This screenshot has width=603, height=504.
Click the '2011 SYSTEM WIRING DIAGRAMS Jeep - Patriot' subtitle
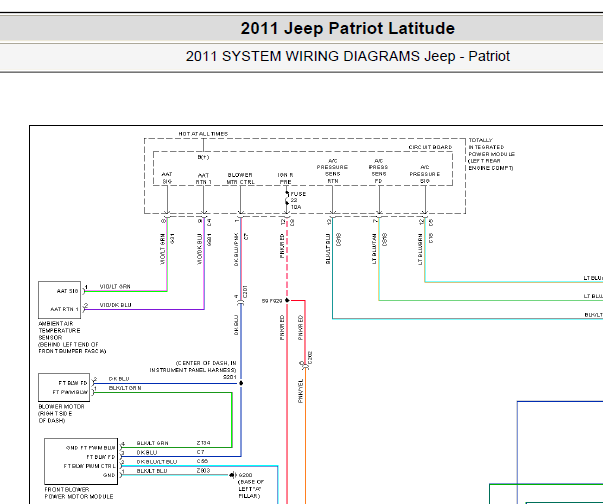pos(348,56)
